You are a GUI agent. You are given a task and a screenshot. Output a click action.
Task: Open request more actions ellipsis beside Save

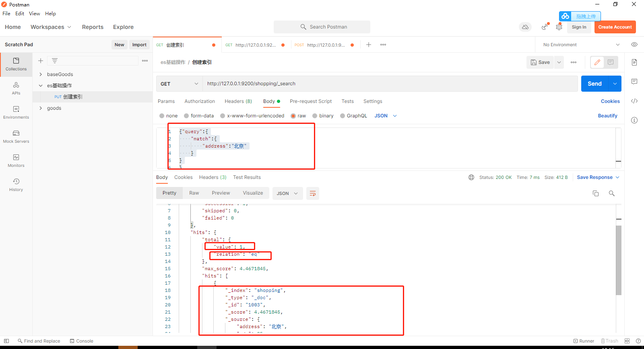coord(574,62)
